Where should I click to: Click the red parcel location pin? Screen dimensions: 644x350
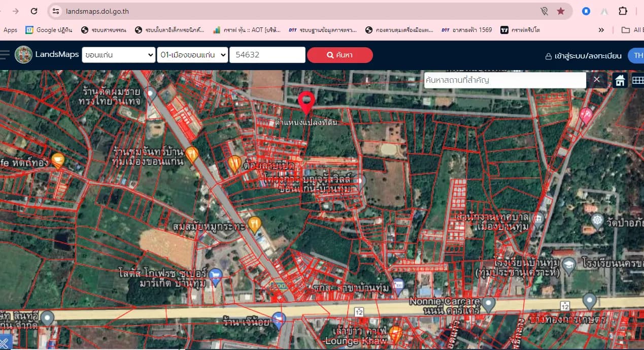click(x=306, y=102)
